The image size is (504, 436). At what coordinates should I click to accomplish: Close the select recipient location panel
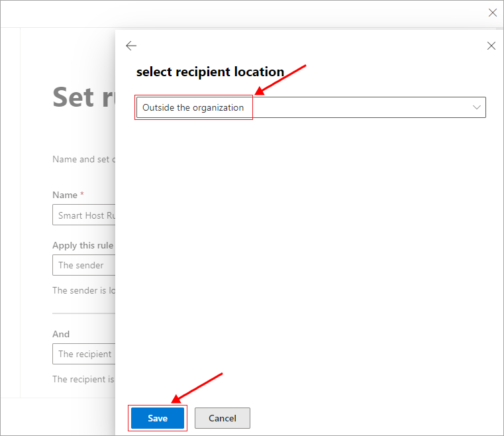491,46
